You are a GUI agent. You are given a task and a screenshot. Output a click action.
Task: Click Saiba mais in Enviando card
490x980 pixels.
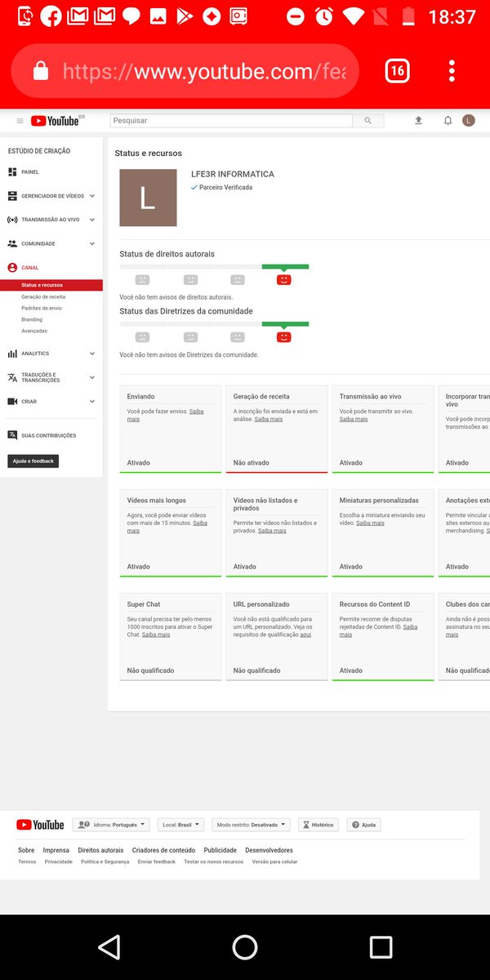coord(165,415)
